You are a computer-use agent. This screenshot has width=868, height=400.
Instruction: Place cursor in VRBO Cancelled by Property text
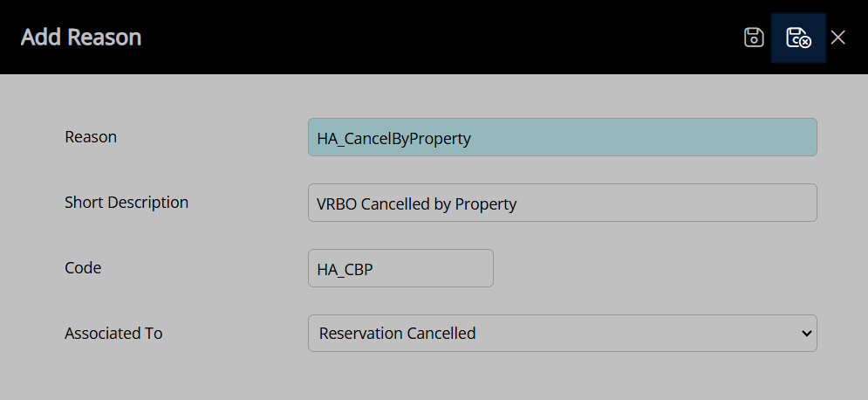click(416, 203)
